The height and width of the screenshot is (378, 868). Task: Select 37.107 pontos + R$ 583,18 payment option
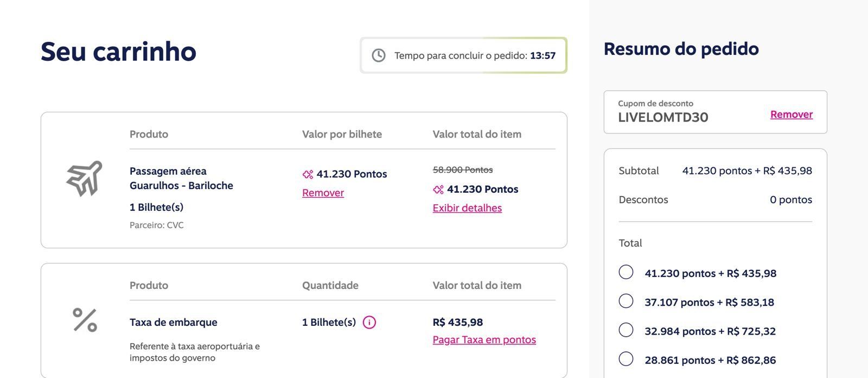[626, 301]
